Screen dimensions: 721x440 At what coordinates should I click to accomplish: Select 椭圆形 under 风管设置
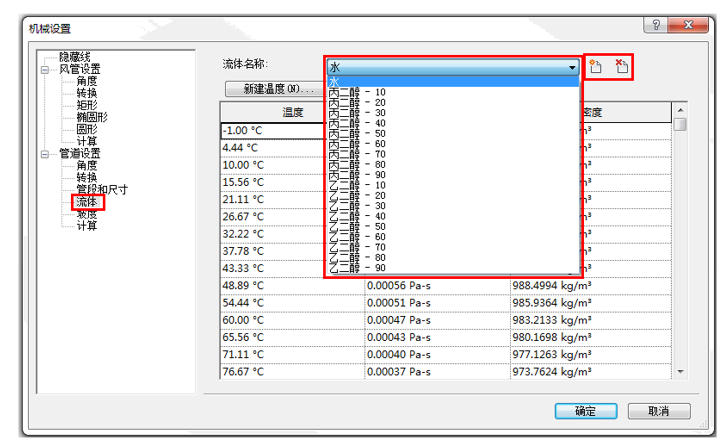click(92, 117)
